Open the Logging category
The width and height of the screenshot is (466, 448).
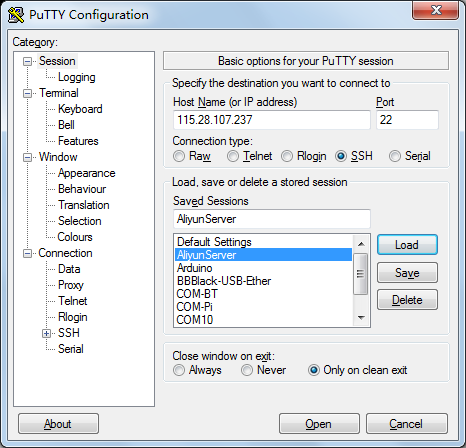77,77
